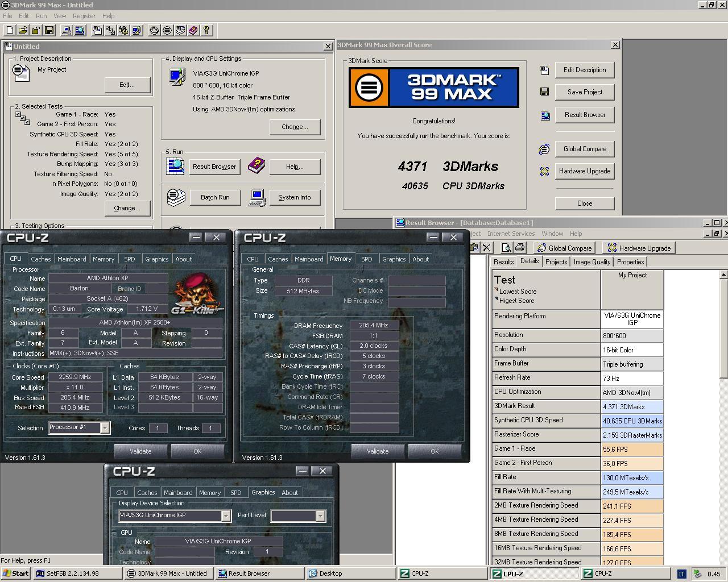The width and height of the screenshot is (728, 582).
Task: Open the Selection Processor #1 dropdown
Action: coord(105,427)
